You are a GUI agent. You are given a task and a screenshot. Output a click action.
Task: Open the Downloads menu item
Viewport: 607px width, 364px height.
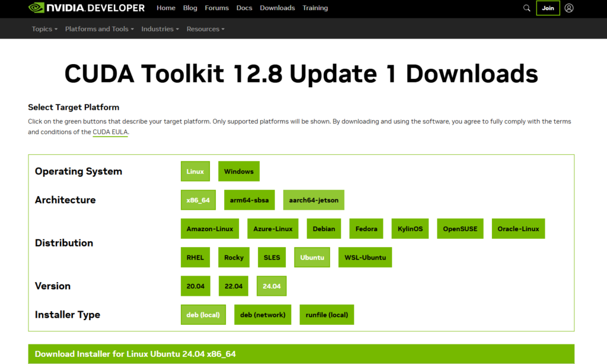click(x=277, y=8)
